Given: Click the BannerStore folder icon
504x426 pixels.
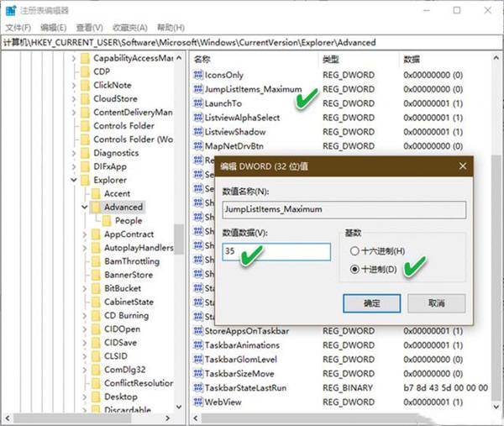Looking at the screenshot, I should 96,275.
